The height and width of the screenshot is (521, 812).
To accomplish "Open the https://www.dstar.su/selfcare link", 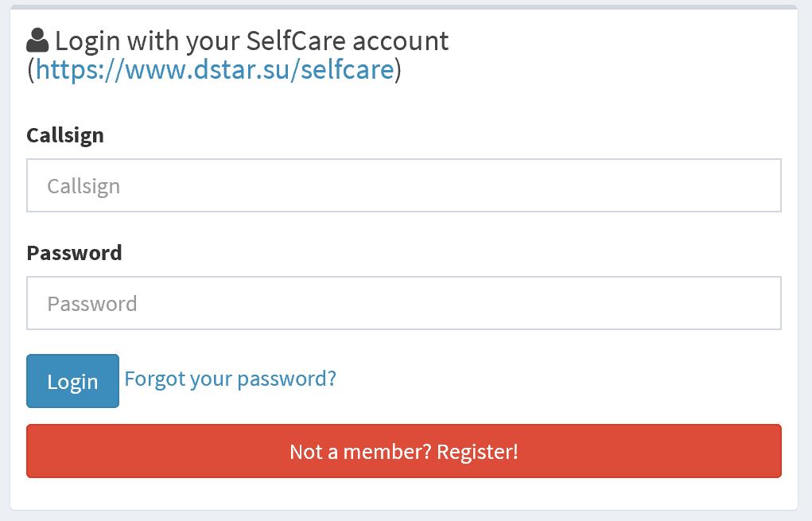I will click(x=215, y=69).
